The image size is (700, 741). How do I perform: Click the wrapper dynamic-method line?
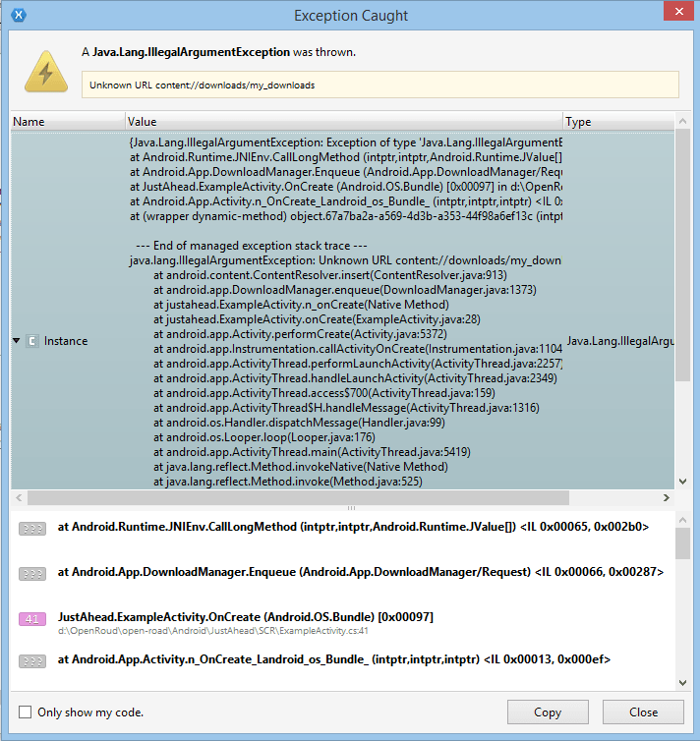pos(346,216)
